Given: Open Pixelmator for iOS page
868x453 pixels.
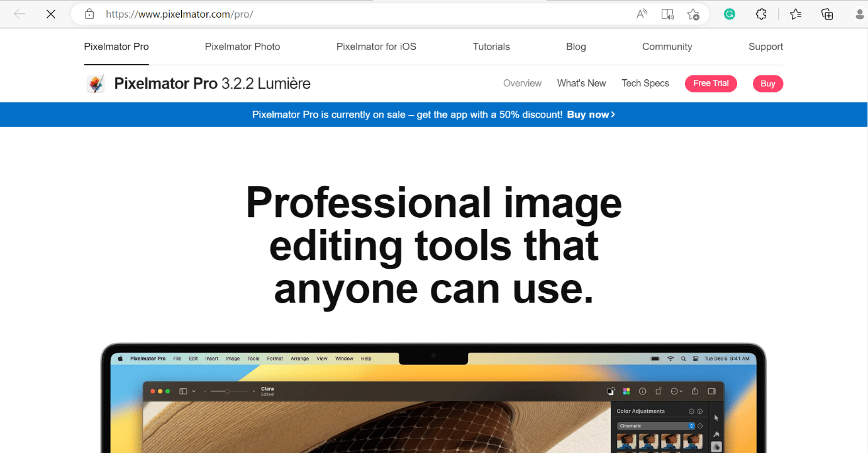Looking at the screenshot, I should point(376,47).
